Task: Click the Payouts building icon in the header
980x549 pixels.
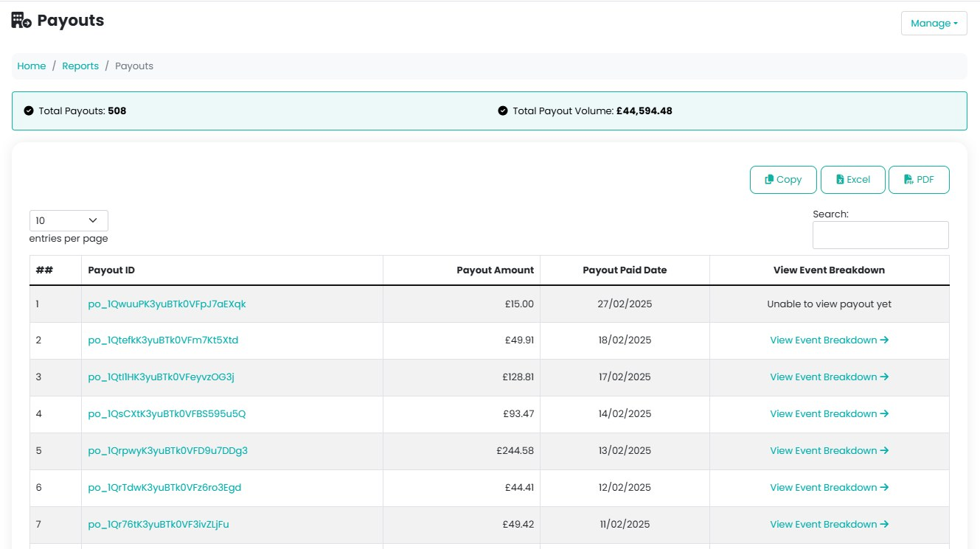Action: coord(21,21)
